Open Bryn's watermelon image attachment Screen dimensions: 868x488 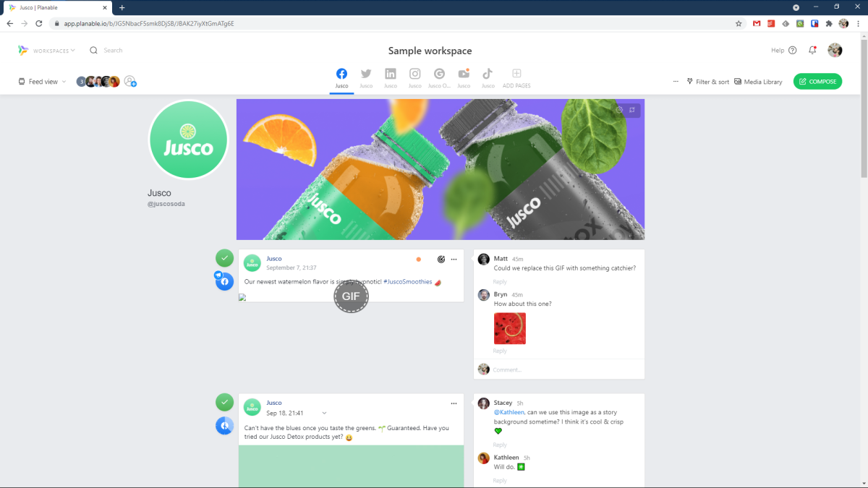510,328
